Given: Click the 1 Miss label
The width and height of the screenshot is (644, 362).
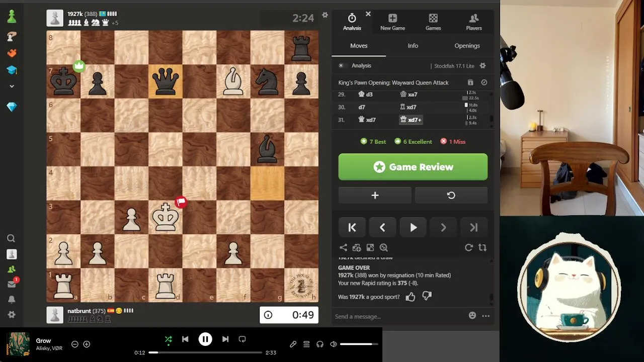Looking at the screenshot, I should click(x=453, y=142).
